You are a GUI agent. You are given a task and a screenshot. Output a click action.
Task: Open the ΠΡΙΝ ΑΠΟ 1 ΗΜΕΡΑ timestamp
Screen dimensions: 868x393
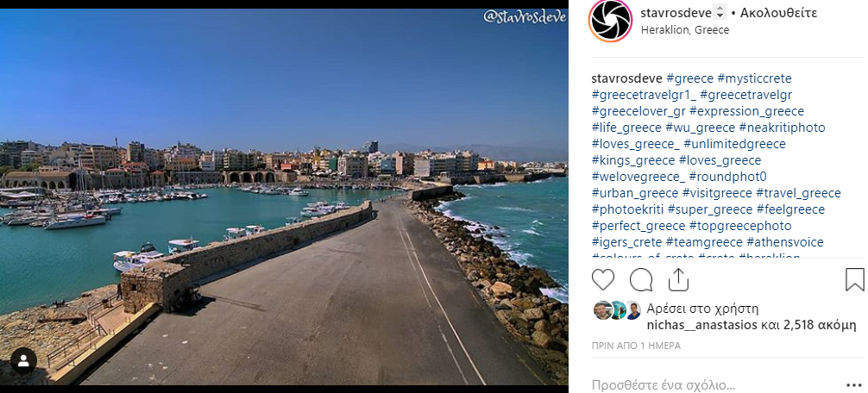coord(636,346)
